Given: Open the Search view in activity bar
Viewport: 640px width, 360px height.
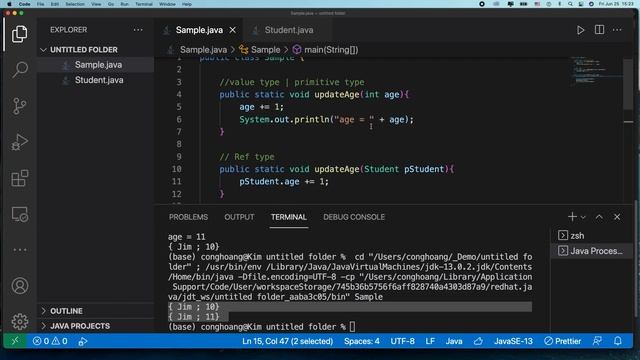Looking at the screenshot, I should 19,70.
